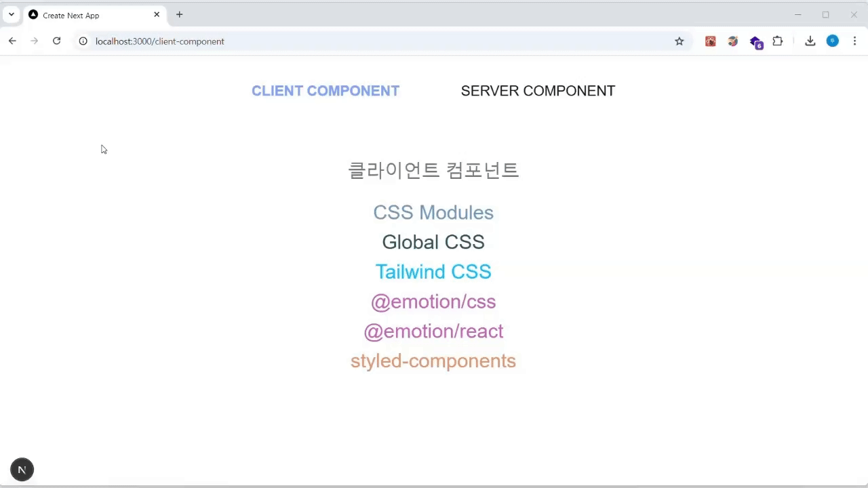View site information icon in address bar

coord(83,41)
